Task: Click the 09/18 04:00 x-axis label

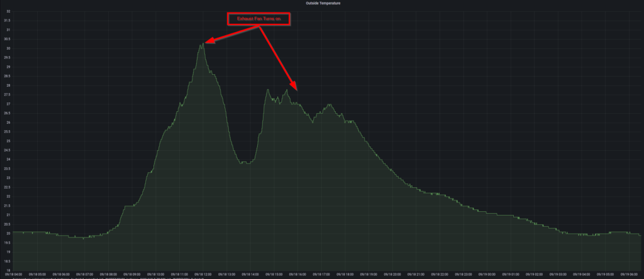Action: point(13,274)
